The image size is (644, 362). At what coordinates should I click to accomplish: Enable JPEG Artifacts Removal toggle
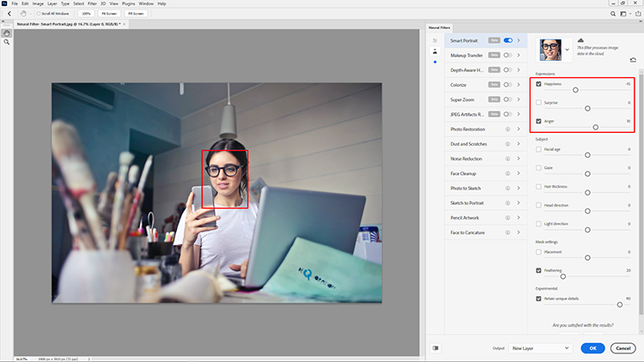tap(508, 114)
